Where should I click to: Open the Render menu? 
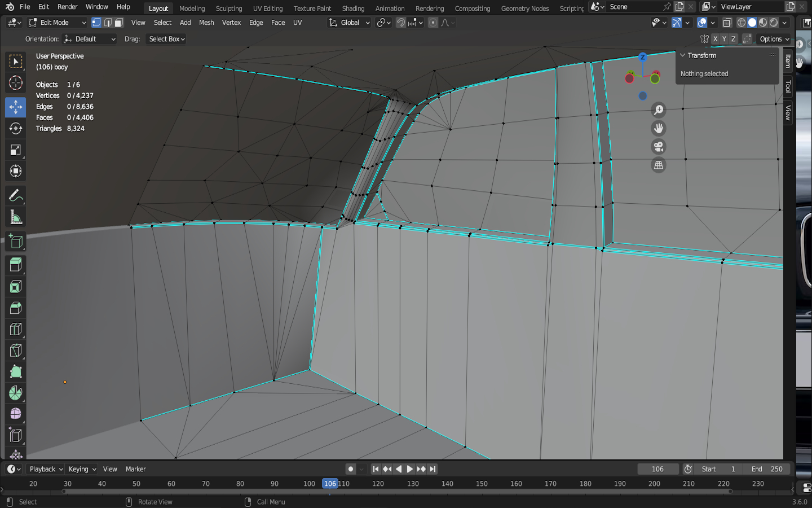tap(67, 7)
